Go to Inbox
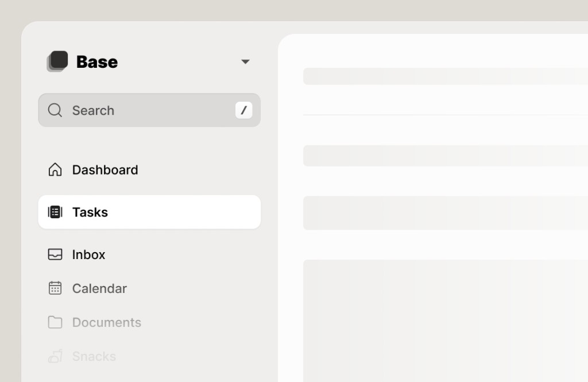Image resolution: width=588 pixels, height=382 pixels. (x=88, y=254)
